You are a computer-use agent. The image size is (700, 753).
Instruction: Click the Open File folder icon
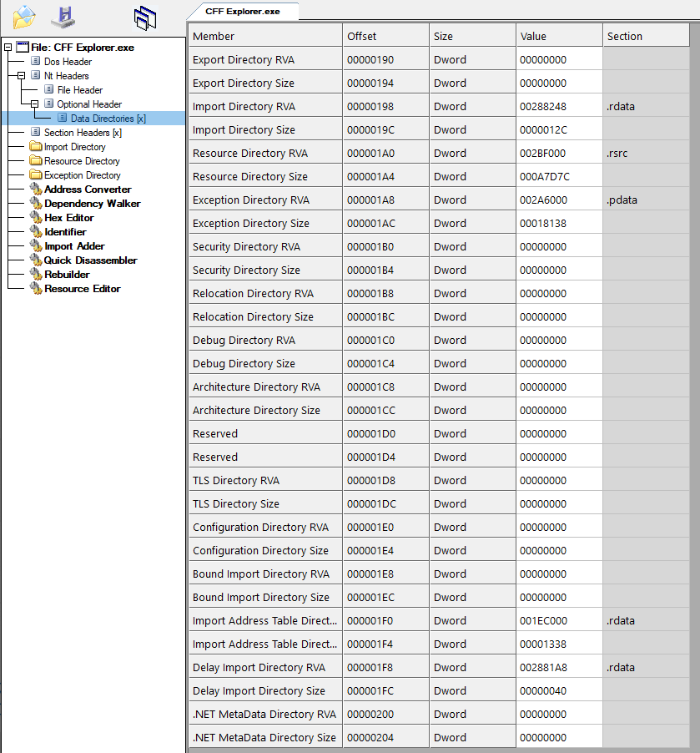coord(24,18)
